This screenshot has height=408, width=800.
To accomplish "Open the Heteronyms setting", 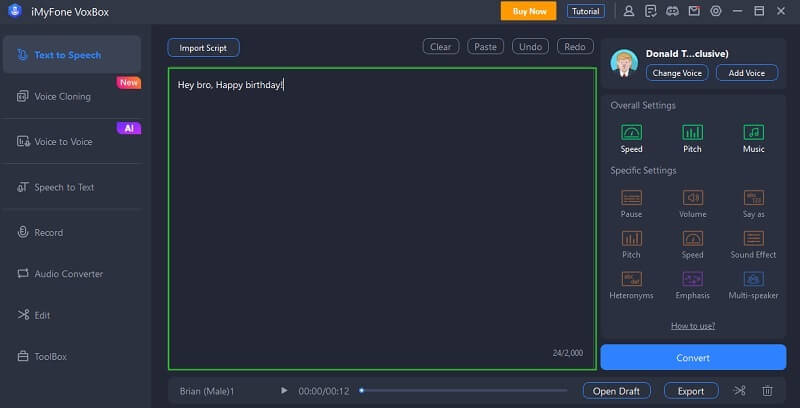I will pos(631,286).
